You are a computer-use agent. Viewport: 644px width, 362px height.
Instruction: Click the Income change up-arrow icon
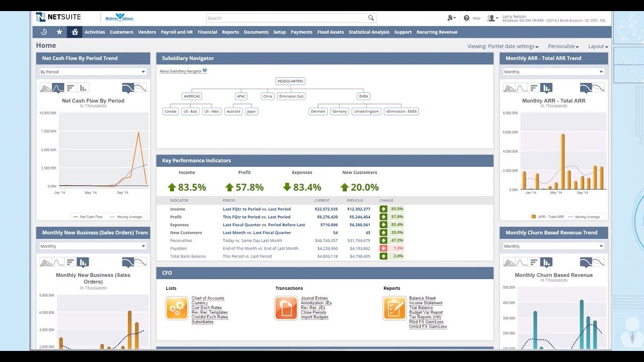pos(383,209)
